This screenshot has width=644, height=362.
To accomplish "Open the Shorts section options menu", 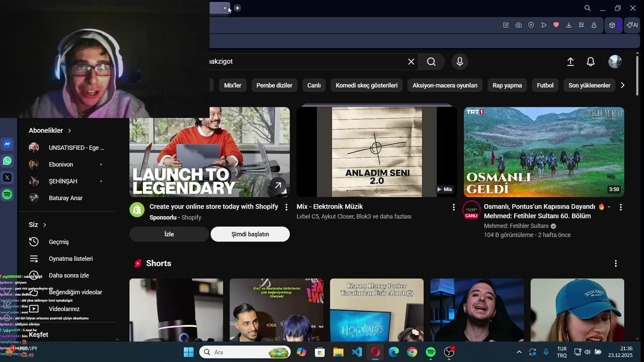I will 615,263.
